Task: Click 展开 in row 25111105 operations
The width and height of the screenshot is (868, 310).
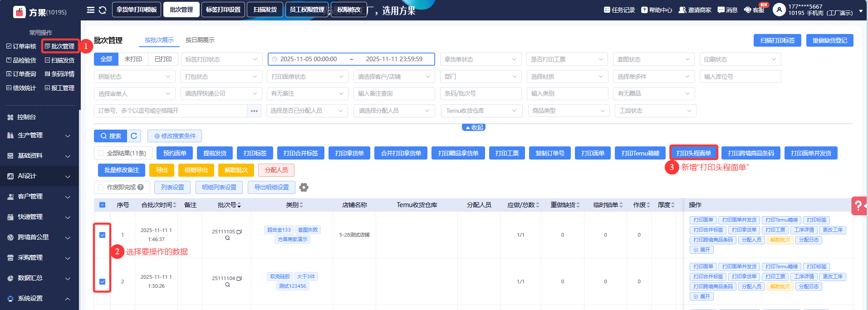Action: point(701,250)
